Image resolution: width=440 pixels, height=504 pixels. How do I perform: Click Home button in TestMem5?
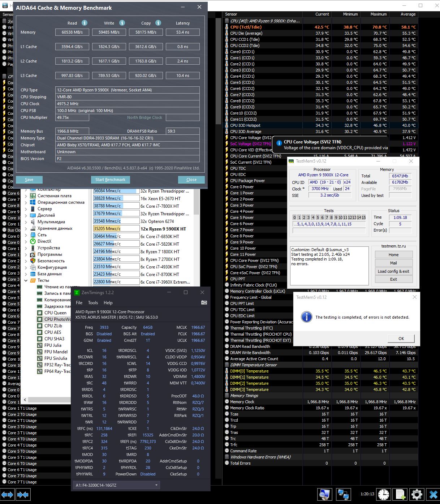click(393, 255)
